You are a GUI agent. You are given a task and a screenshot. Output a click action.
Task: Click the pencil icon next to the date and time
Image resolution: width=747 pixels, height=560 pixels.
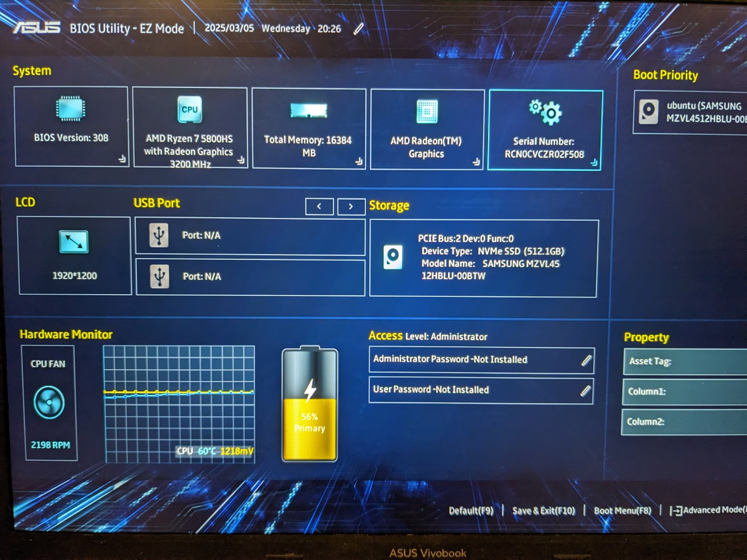coord(358,29)
